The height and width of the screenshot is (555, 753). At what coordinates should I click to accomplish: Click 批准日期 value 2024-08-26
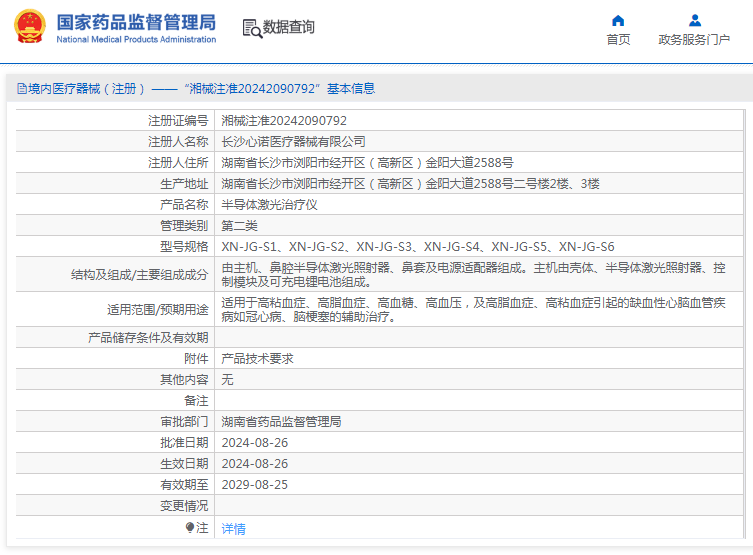(x=255, y=443)
